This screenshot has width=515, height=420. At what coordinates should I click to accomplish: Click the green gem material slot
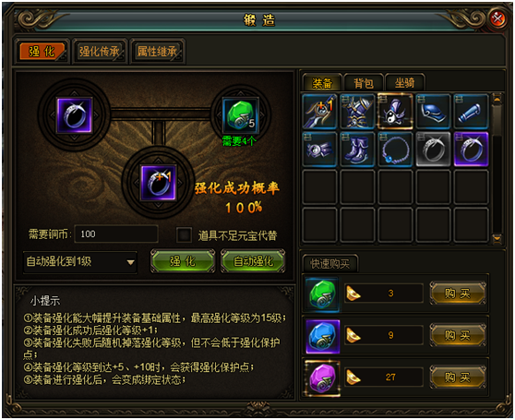pos(240,115)
